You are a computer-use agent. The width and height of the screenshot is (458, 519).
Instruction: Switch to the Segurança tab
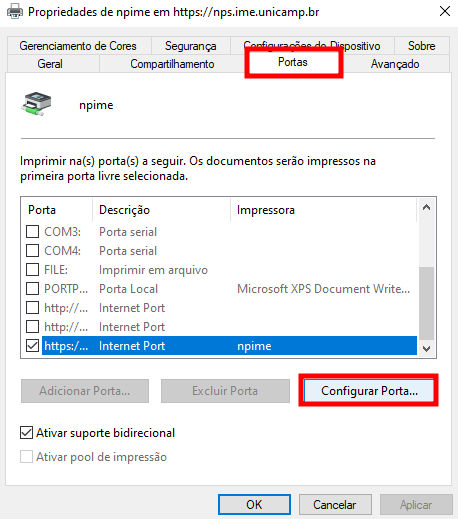(x=190, y=46)
